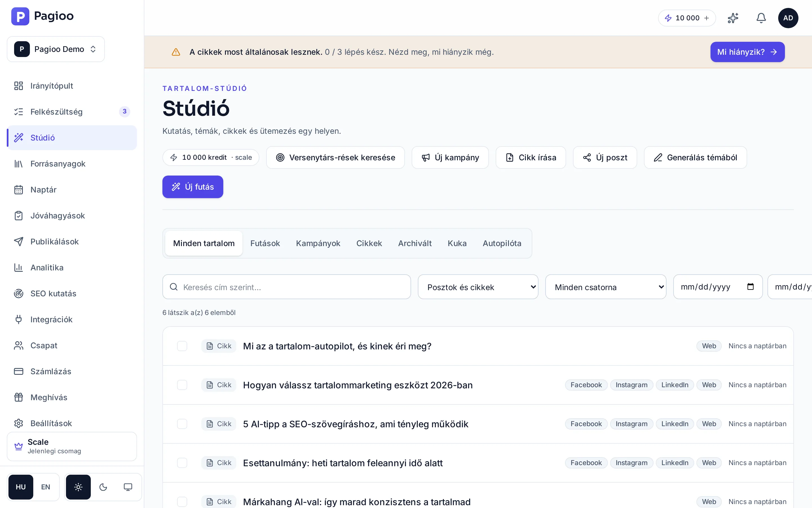Click the Naptár calendar icon in sidebar
Viewport: 812px width, 508px height.
[18, 189]
